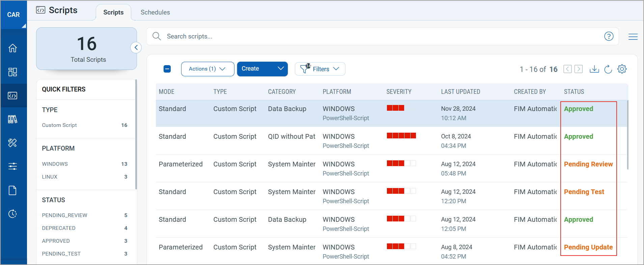Open the Dashboard icon in sidebar
This screenshot has height=265, width=644.
pyautogui.click(x=13, y=72)
